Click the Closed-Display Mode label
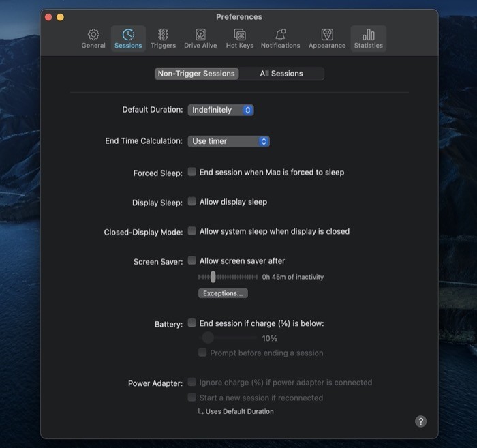 (x=143, y=233)
